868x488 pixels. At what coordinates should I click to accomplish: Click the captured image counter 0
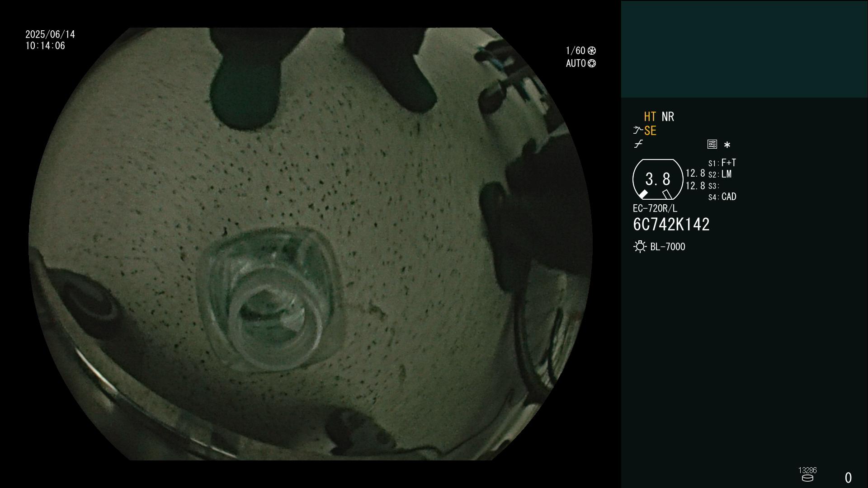point(849,478)
